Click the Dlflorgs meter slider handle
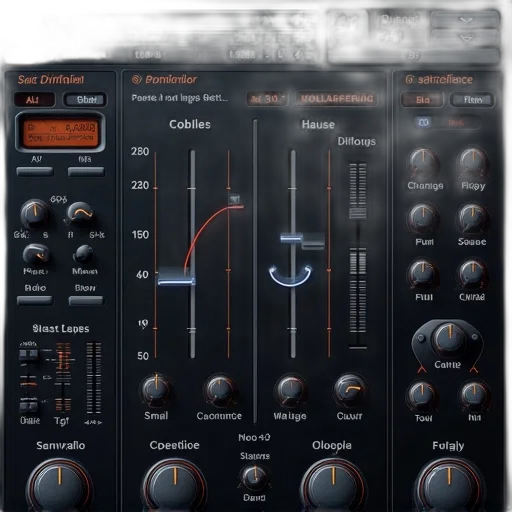The width and height of the screenshot is (512, 512). click(x=358, y=213)
